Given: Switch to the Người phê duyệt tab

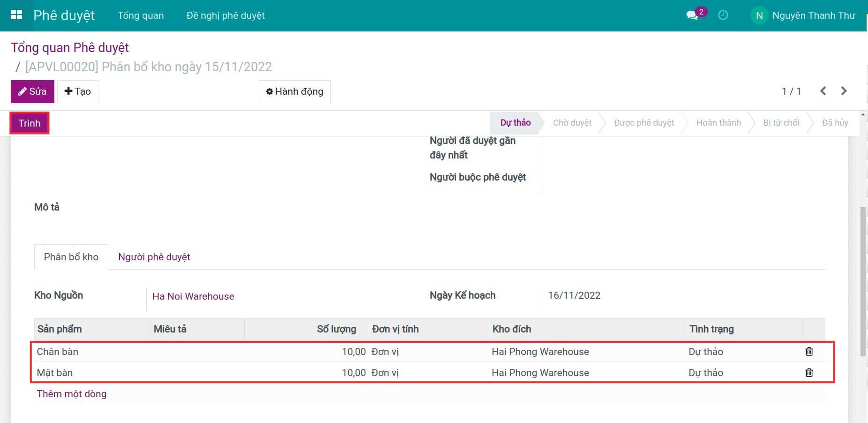Looking at the screenshot, I should tap(154, 257).
